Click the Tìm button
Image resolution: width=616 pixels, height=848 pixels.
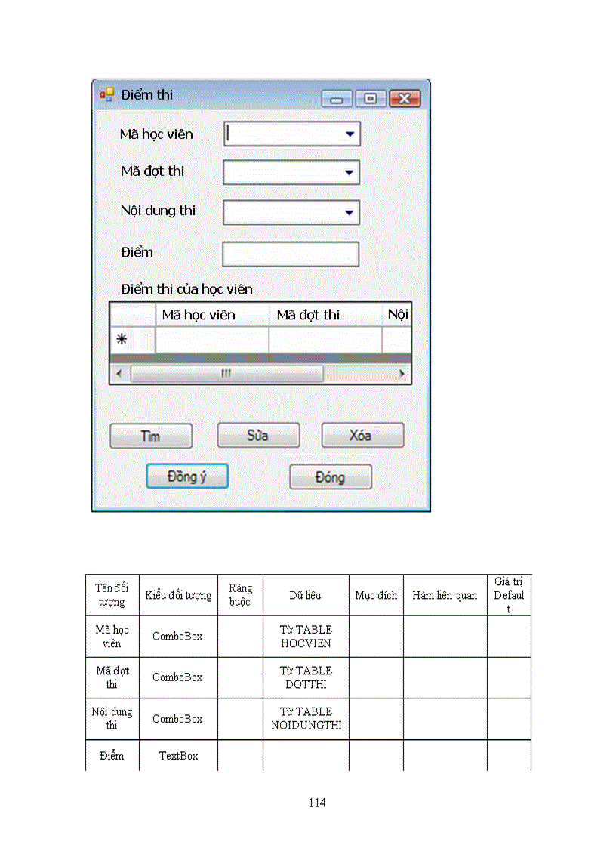[150, 436]
